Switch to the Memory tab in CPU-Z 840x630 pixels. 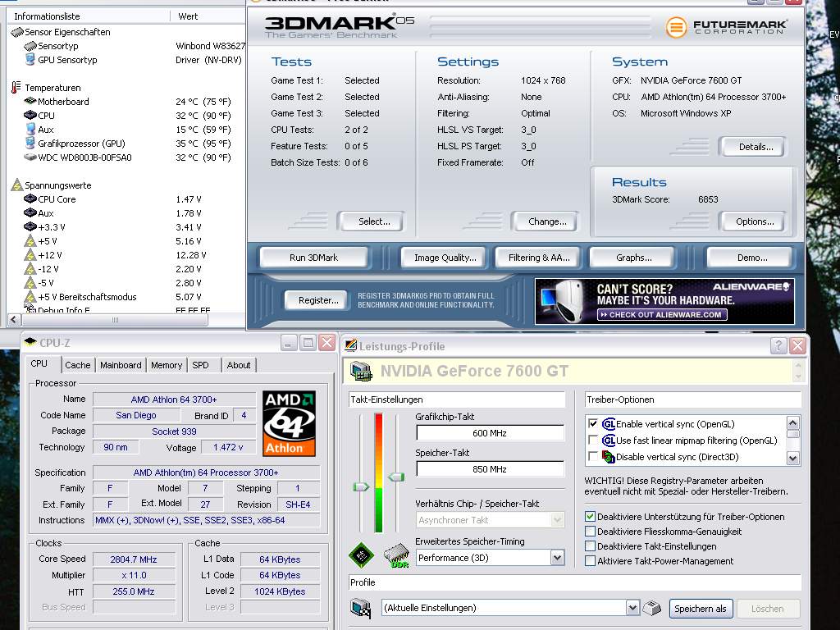pyautogui.click(x=167, y=365)
